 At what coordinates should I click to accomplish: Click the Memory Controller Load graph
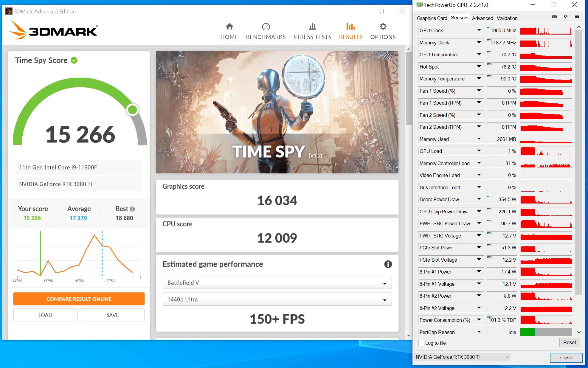[x=546, y=163]
